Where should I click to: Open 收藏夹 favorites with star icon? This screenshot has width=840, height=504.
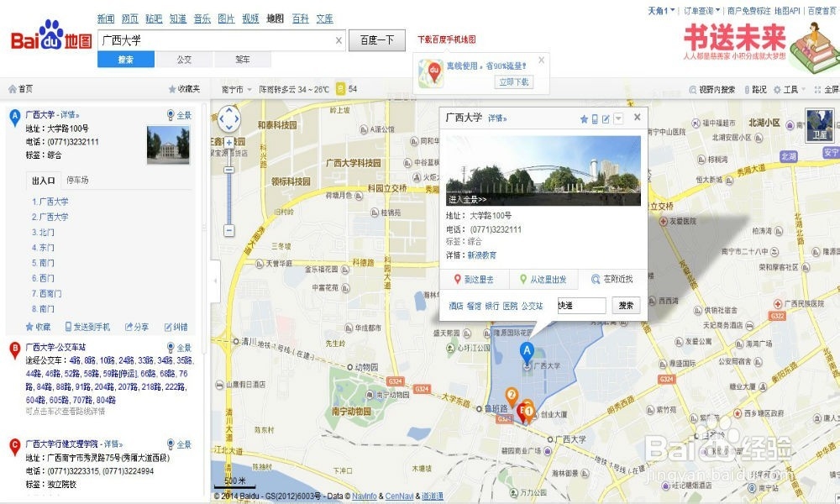tap(184, 89)
